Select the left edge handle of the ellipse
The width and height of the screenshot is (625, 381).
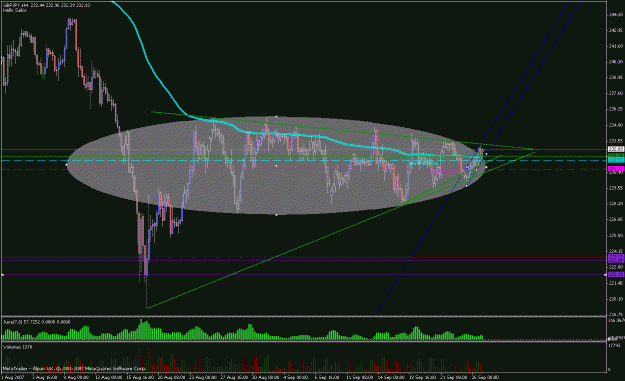pos(67,165)
